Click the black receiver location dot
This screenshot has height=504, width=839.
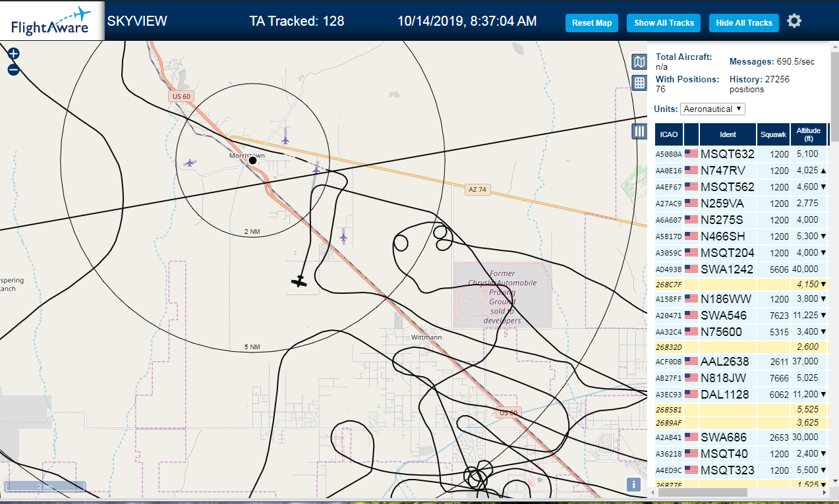(x=252, y=160)
